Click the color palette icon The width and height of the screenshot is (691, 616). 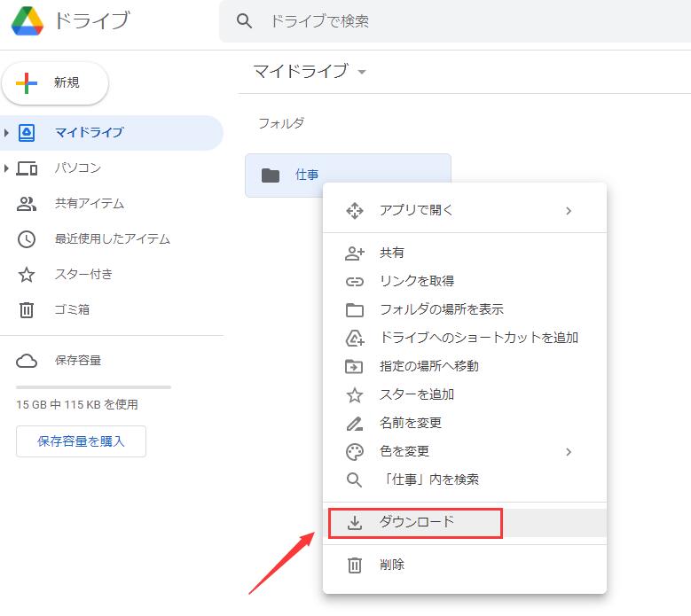click(x=355, y=452)
